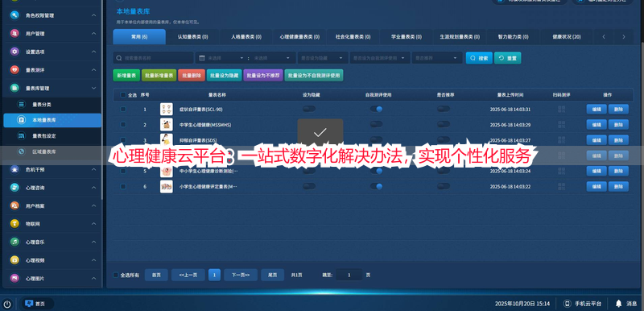Click the picture icon beside 心理图片

(x=14, y=278)
